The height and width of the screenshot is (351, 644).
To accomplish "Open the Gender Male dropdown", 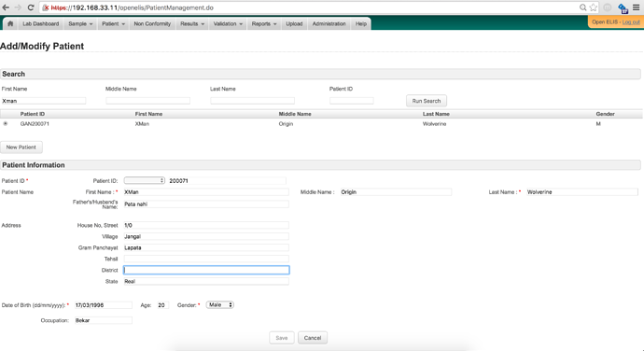I will pos(219,305).
